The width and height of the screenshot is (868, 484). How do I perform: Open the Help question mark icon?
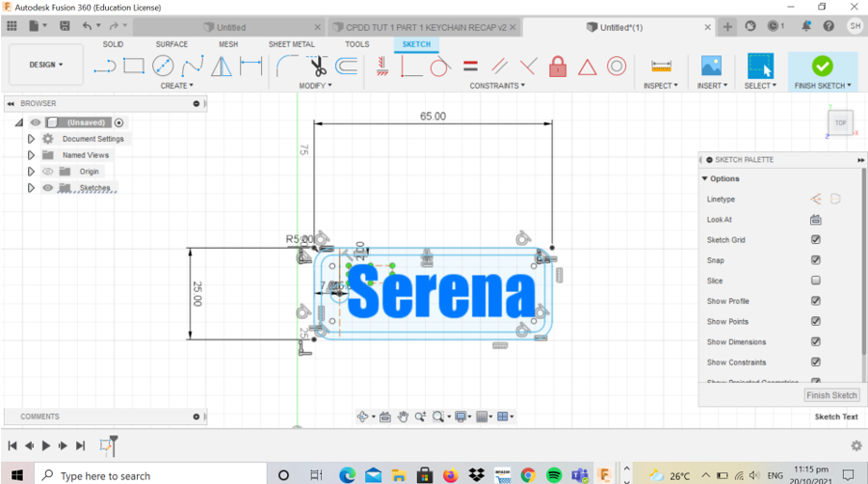point(829,26)
